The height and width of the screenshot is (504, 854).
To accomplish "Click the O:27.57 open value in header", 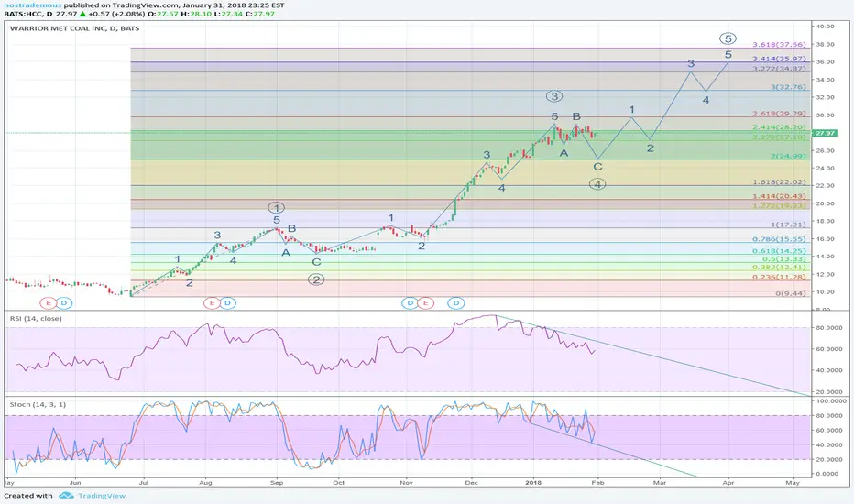I will (165, 14).
